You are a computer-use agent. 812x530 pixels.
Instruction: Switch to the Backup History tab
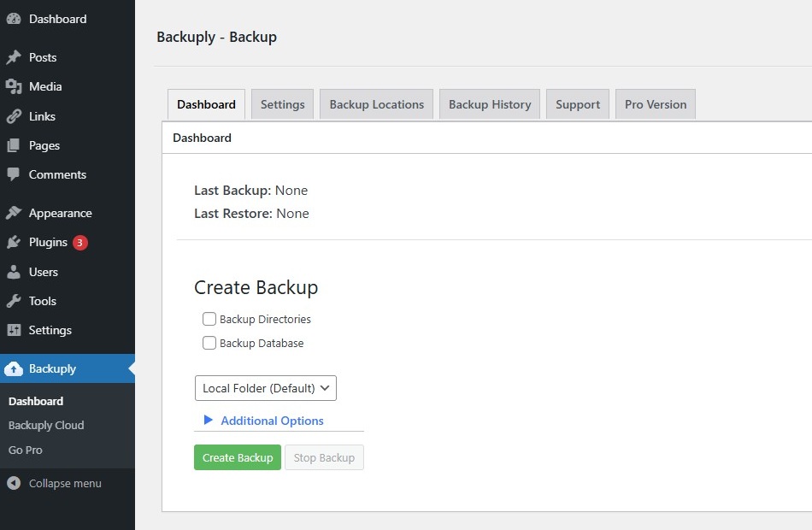(490, 104)
